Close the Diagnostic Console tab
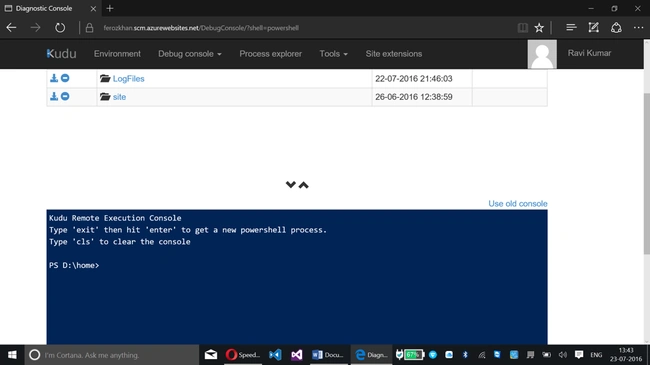The width and height of the screenshot is (650, 365). (x=93, y=8)
